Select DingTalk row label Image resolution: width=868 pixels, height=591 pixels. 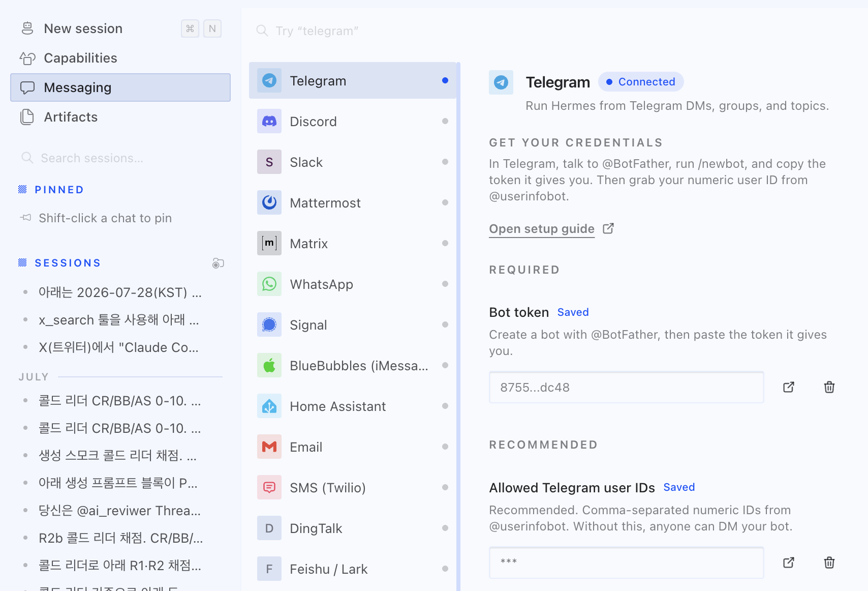click(316, 528)
